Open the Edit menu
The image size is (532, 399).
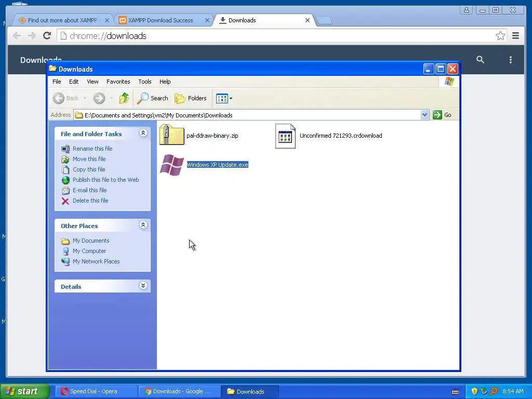tap(74, 82)
